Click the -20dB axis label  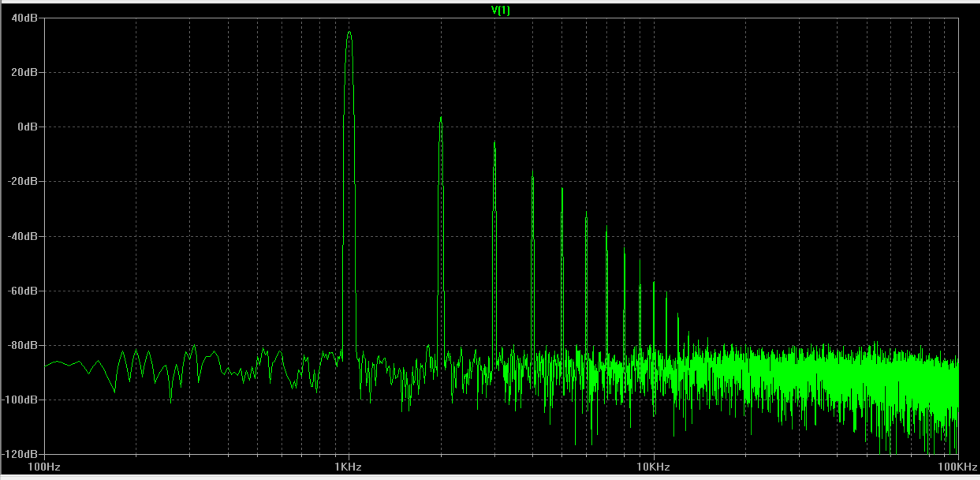(x=23, y=181)
